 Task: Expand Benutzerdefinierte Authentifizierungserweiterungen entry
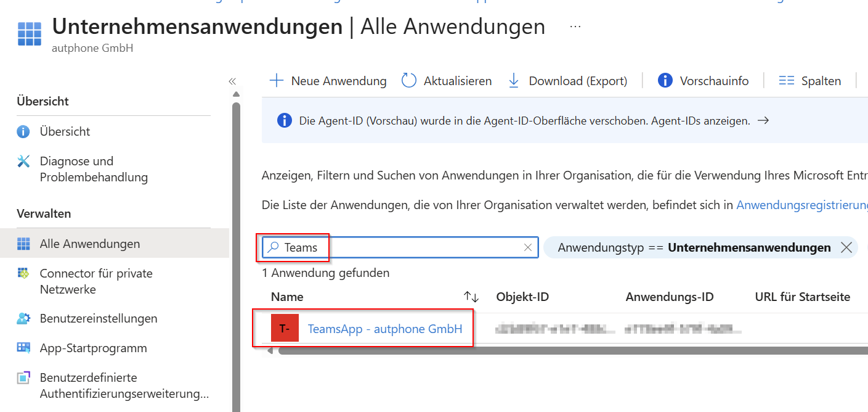[23, 377]
